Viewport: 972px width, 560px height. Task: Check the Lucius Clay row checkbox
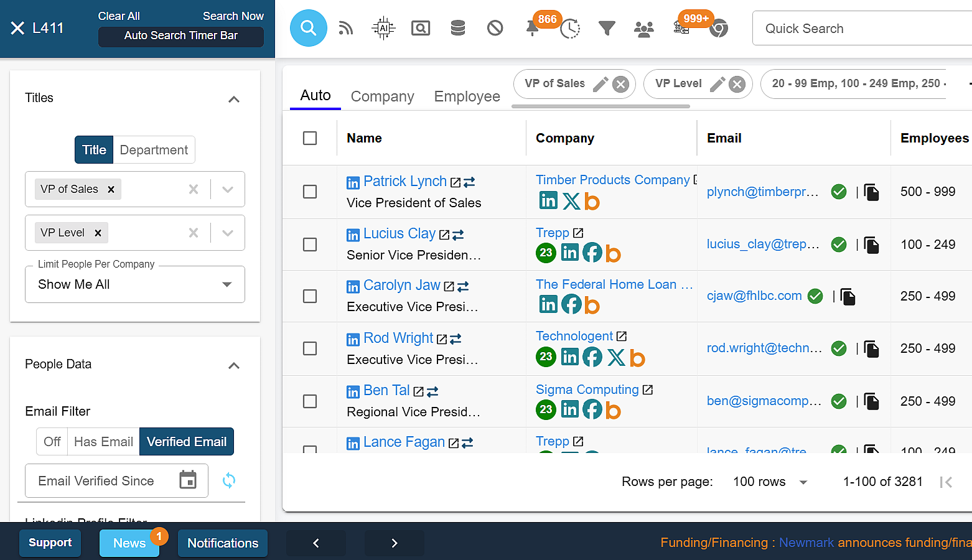click(310, 245)
